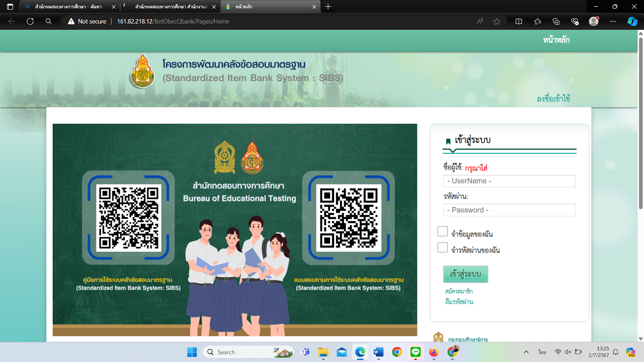644x362 pixels.
Task: Open the search icon beside refresh
Action: click(48, 21)
